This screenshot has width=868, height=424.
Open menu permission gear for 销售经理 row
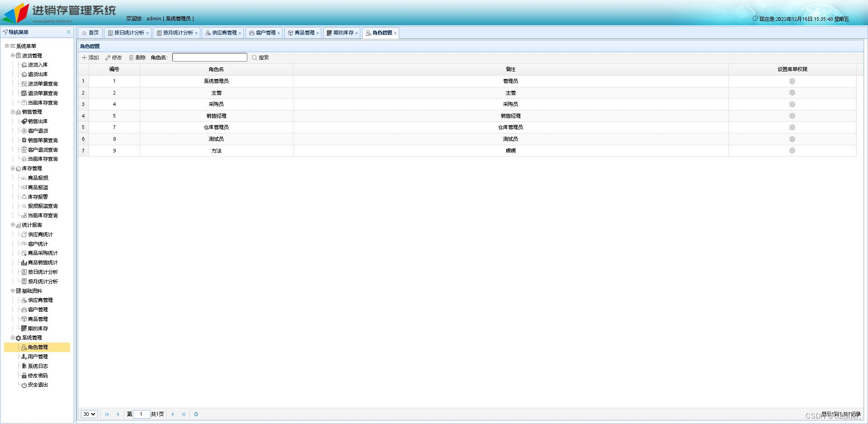pos(792,116)
